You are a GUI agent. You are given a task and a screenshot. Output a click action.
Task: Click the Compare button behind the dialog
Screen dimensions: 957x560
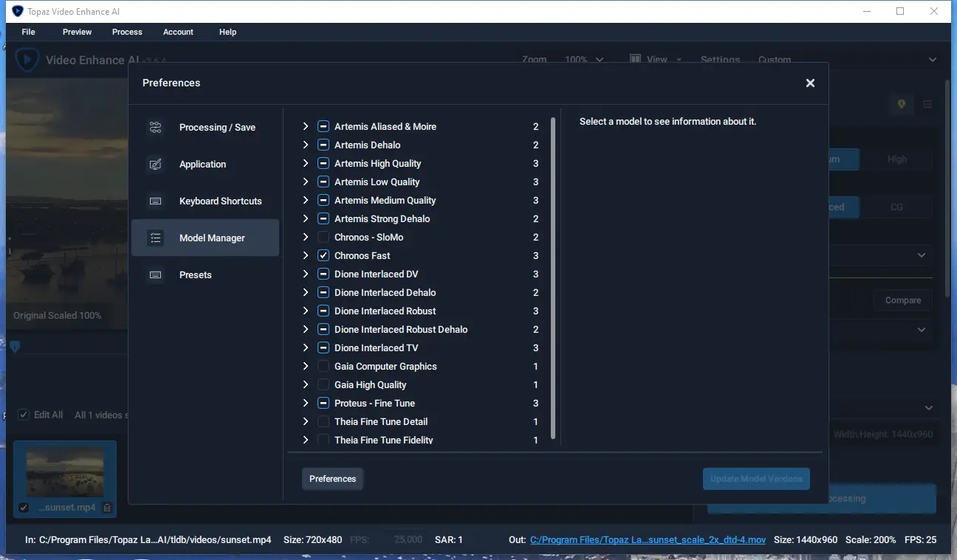pos(903,300)
